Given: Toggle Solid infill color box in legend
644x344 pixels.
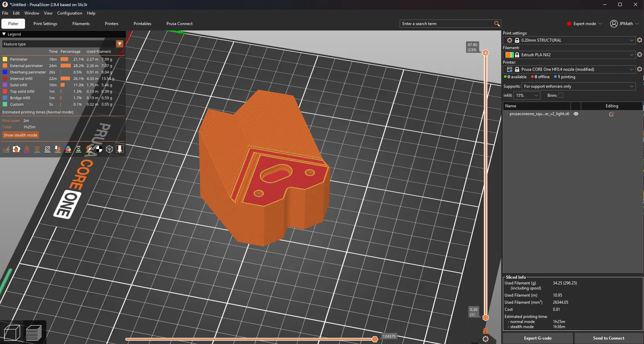Looking at the screenshot, I should click(x=5, y=85).
